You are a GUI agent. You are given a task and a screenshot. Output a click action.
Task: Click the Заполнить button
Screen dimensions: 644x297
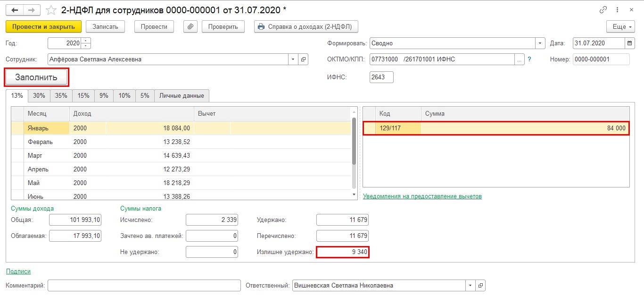click(x=36, y=77)
